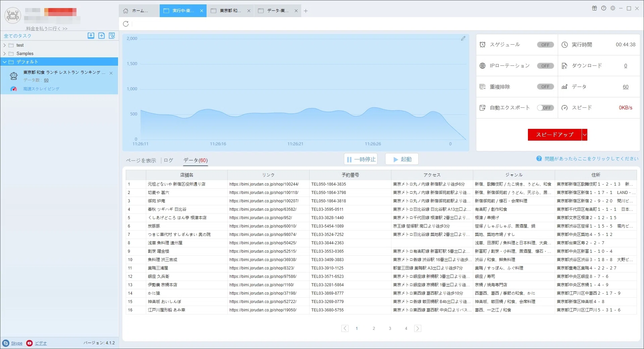The width and height of the screenshot is (644, 349).
Task: Click the Skype icon at bottom left
Action: (6, 343)
